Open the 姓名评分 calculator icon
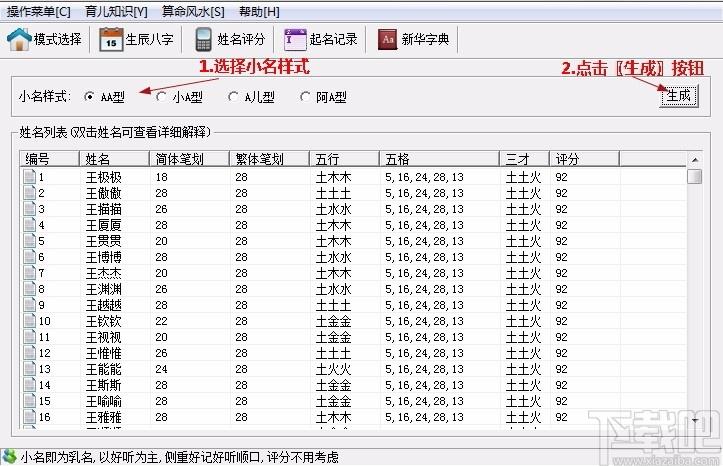 coord(203,40)
